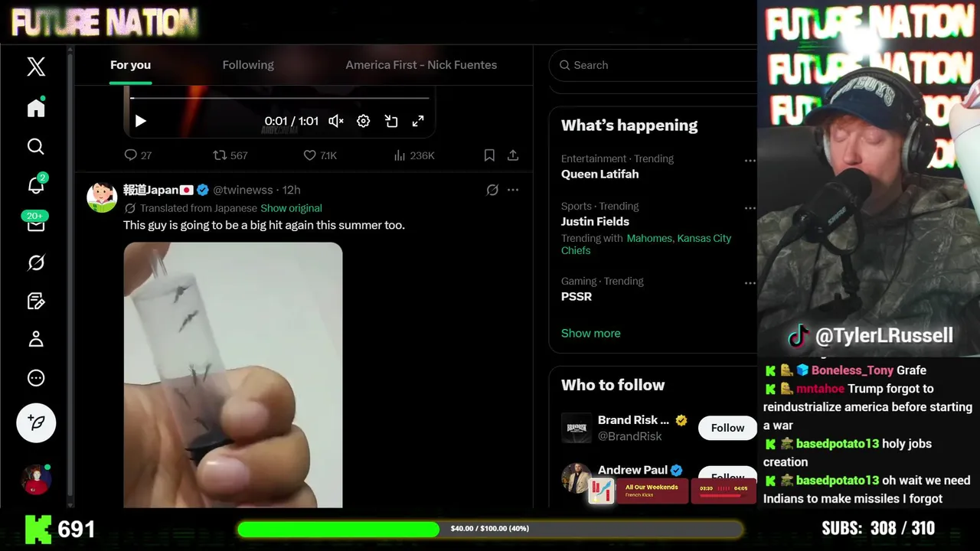Open the X logo home link
The height and width of the screenshot is (551, 980).
36,67
